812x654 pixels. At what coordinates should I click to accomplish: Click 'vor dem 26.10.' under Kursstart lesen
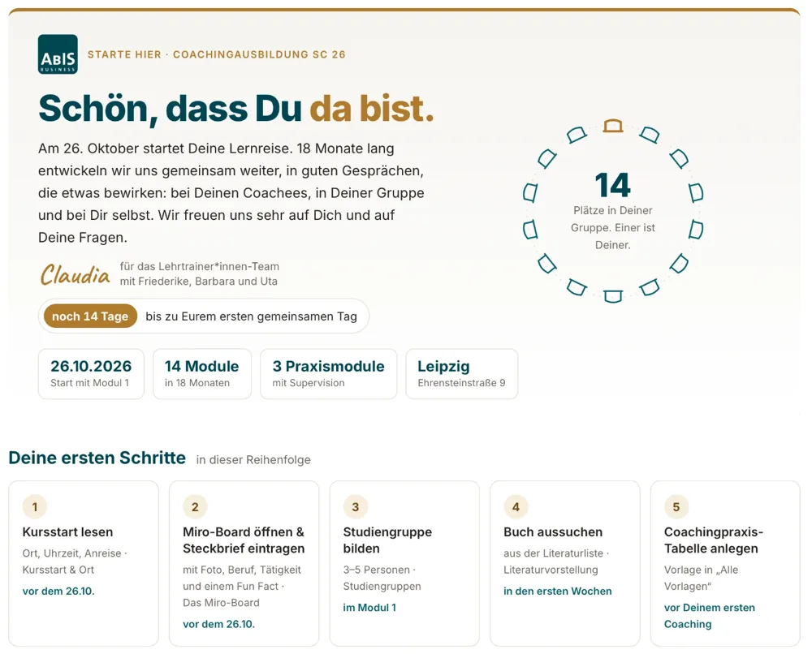[x=58, y=591]
